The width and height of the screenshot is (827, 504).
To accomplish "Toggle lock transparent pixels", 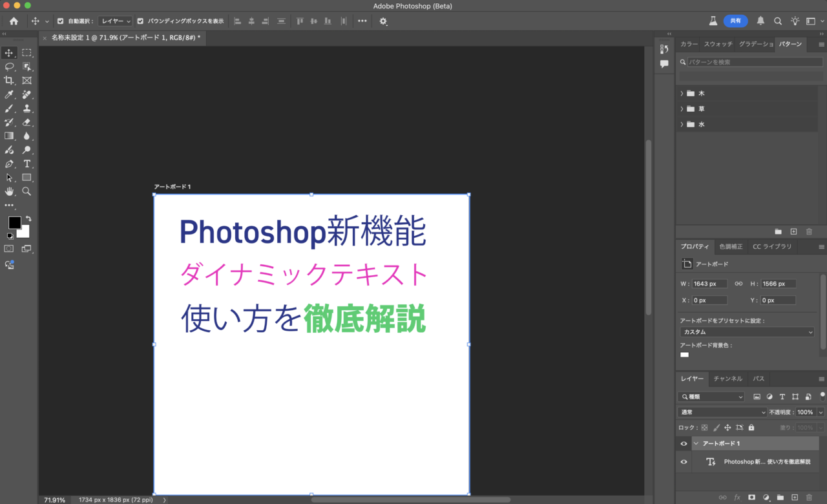I will [704, 428].
